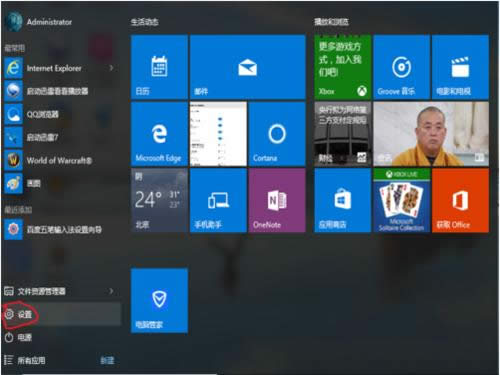The image size is (500, 375).
Task: Open the Microsoft Solitaire Collection tile
Action: point(402,200)
